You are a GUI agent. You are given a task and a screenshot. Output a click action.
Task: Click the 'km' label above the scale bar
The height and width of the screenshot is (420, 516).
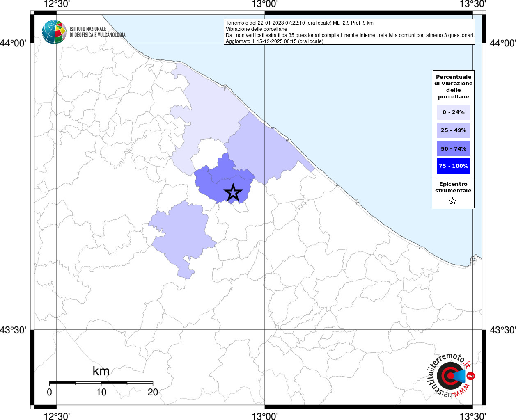101,371
